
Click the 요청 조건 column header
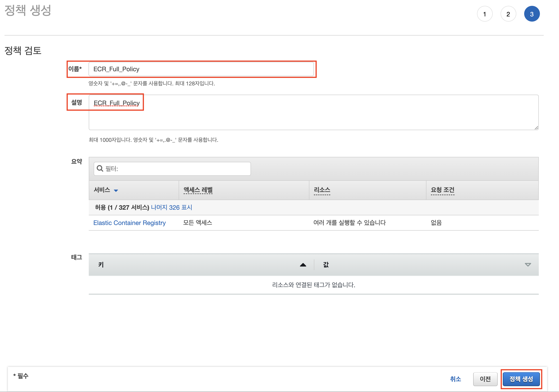[x=442, y=190]
